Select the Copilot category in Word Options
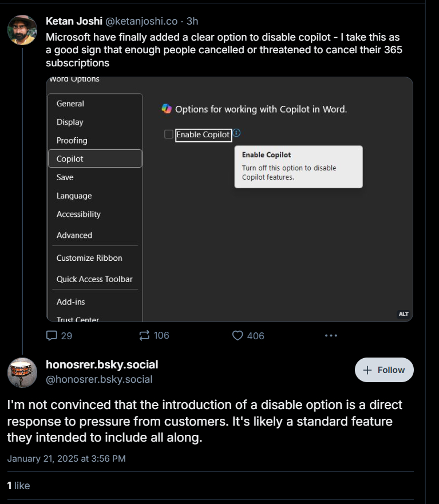439x504 pixels. click(95, 159)
